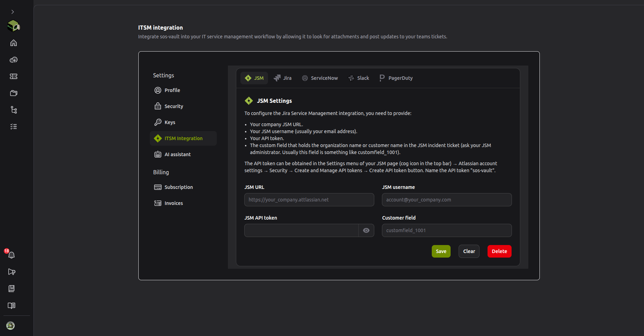Focus the JSM URL input field
Viewport: 644px width, 336px height.
309,200
